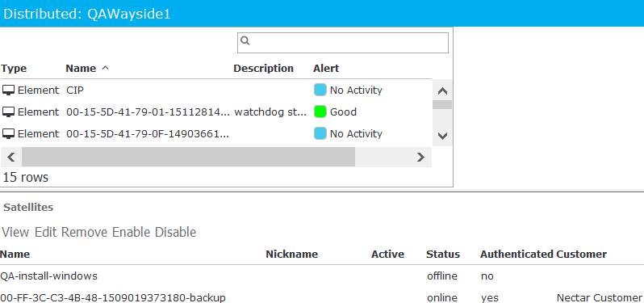Sort by the Name column header
Viewport: 644px width, 303px height.
point(81,68)
